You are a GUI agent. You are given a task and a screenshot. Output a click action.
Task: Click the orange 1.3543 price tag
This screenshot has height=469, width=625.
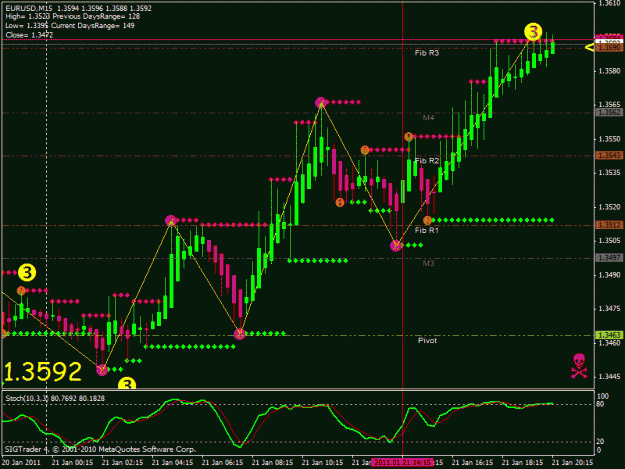(x=609, y=155)
